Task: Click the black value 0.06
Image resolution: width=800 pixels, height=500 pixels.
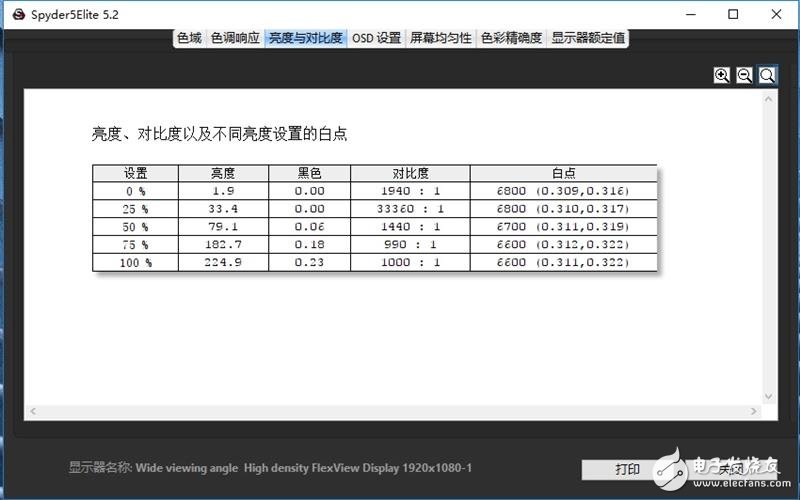Action: (309, 227)
